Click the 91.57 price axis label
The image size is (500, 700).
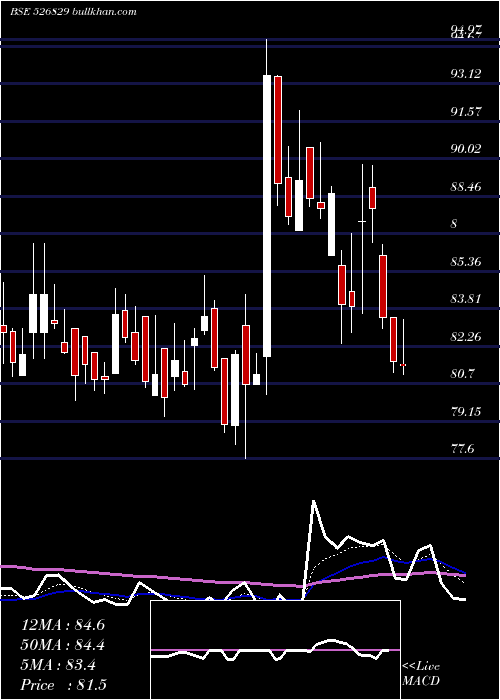[466, 111]
